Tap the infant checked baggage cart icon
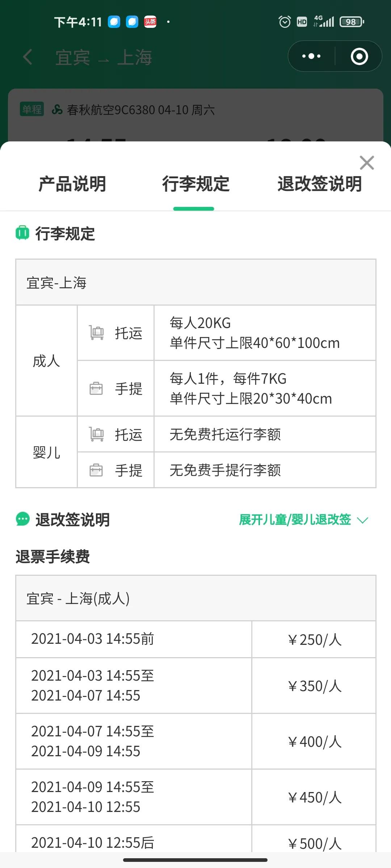Viewport: 391px width, 868px height. 96,434
